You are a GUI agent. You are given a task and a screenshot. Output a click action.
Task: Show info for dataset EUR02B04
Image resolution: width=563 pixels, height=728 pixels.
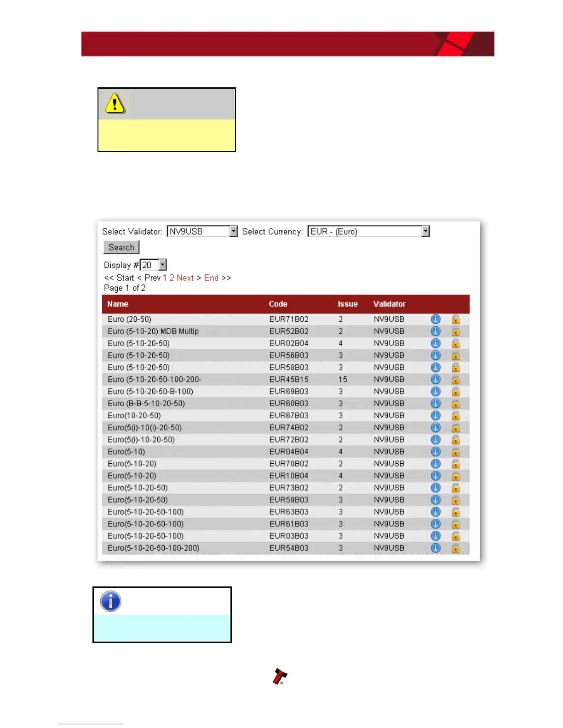coord(435,343)
